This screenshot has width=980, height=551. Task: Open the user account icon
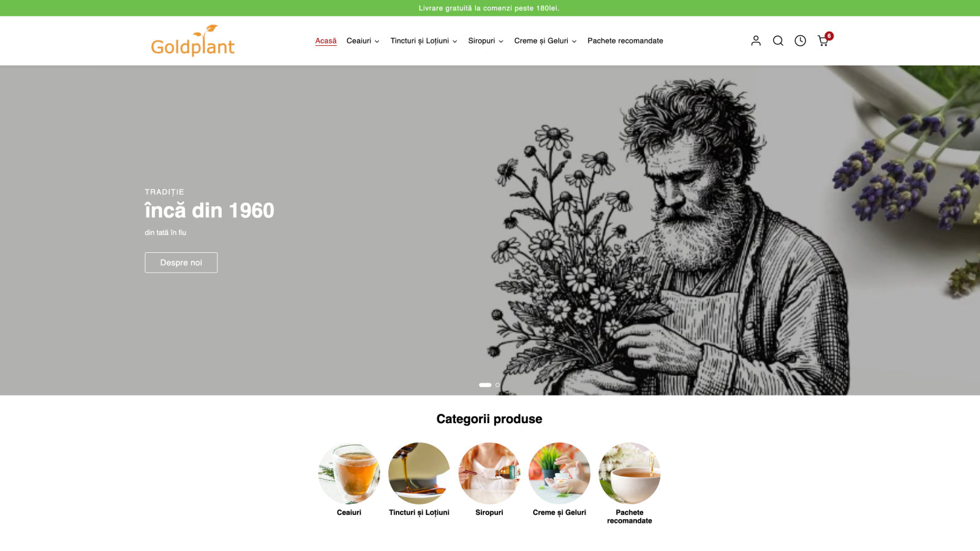click(x=756, y=40)
